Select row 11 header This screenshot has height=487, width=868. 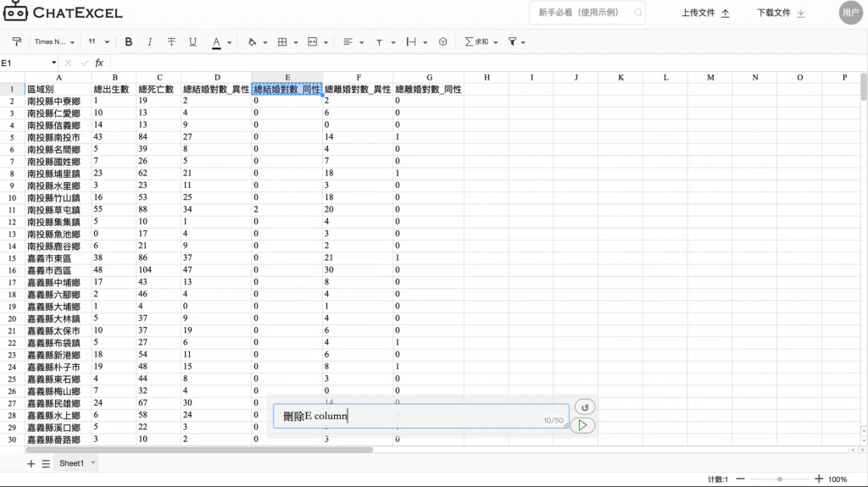pyautogui.click(x=12, y=210)
